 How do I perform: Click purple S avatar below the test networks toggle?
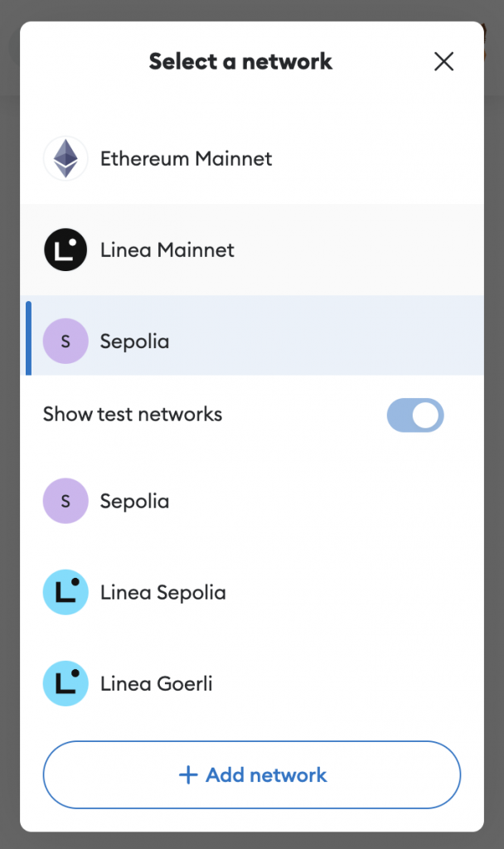coord(65,501)
